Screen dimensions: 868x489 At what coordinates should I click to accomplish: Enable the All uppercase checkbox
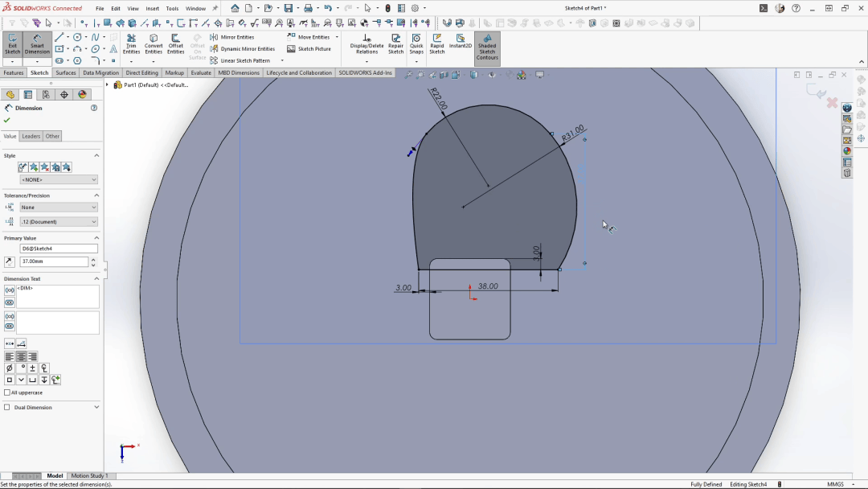coord(8,392)
